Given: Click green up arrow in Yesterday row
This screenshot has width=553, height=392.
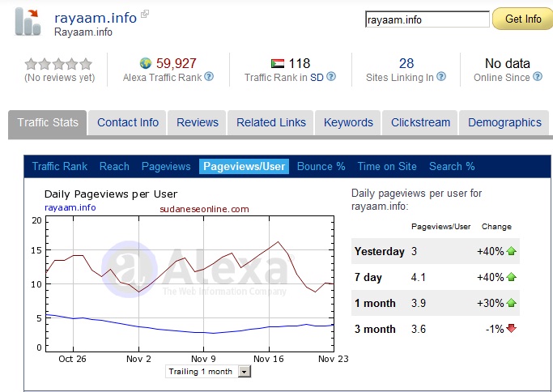Looking at the screenshot, I should click(511, 251).
